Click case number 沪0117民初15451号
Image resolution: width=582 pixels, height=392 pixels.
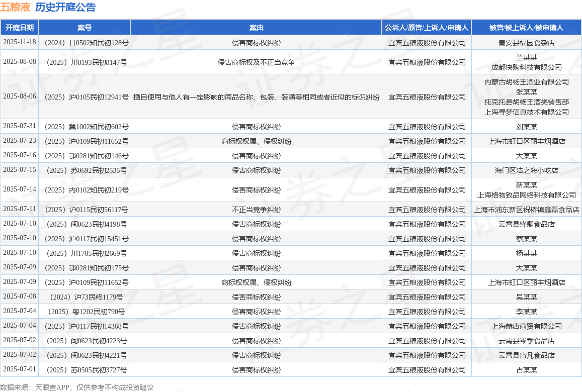coord(87,238)
